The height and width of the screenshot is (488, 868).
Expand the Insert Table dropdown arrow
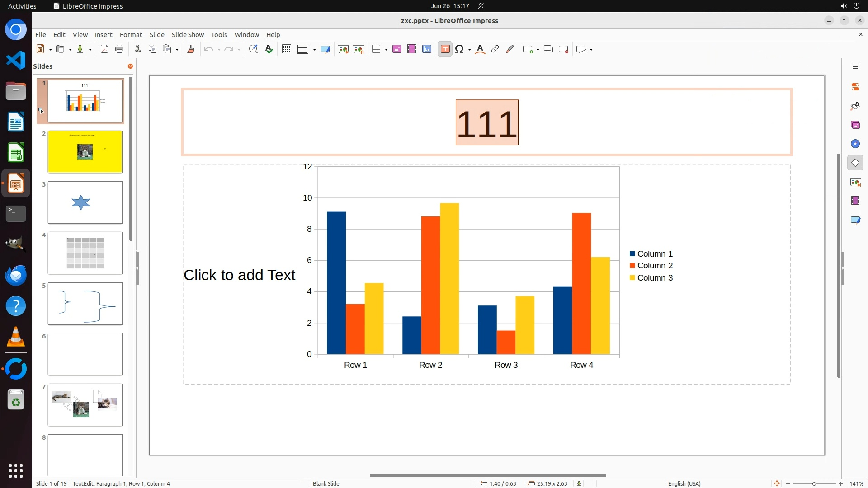[387, 50]
